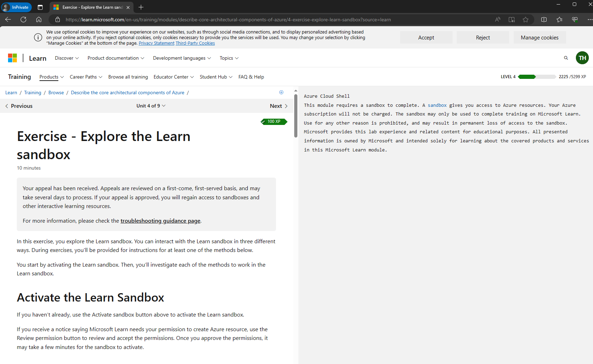This screenshot has width=593, height=364.
Task: Open site search magnifier icon
Action: click(x=566, y=58)
